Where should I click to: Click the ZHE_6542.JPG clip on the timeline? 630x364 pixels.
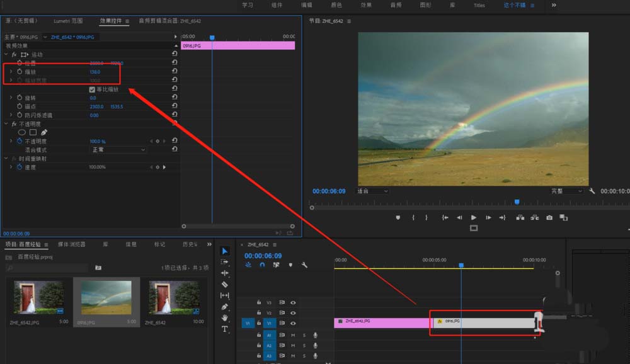click(381, 322)
